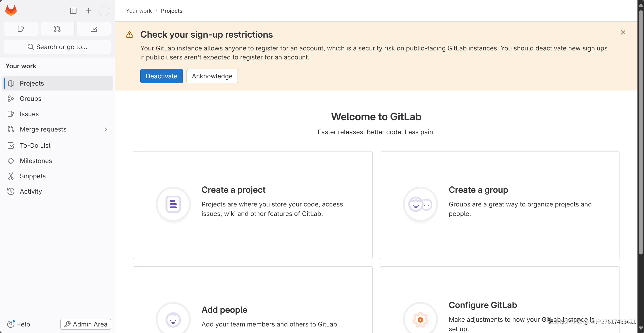This screenshot has width=644, height=333.
Task: Open the Create new plus menu
Action: 88,11
